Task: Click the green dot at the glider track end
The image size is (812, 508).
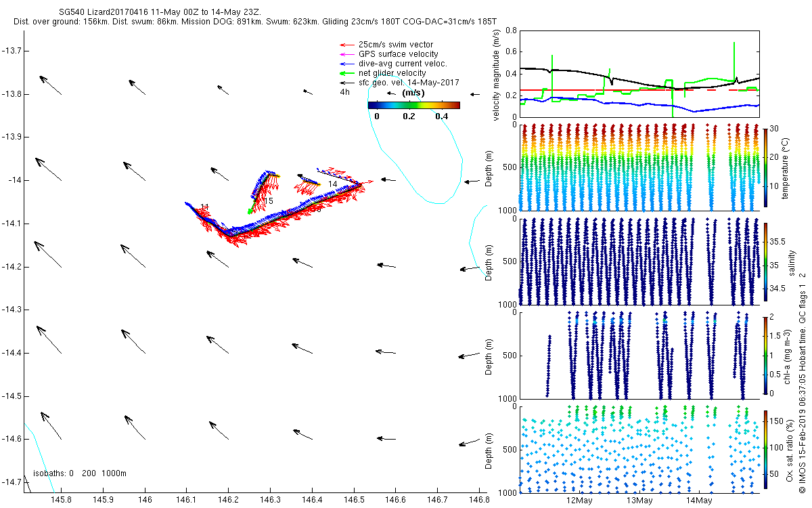Action: click(x=250, y=212)
